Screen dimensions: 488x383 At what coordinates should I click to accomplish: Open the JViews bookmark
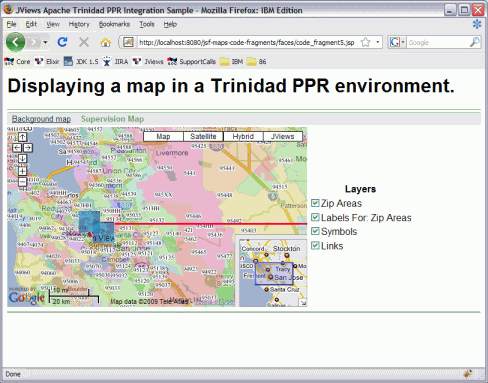148,62
